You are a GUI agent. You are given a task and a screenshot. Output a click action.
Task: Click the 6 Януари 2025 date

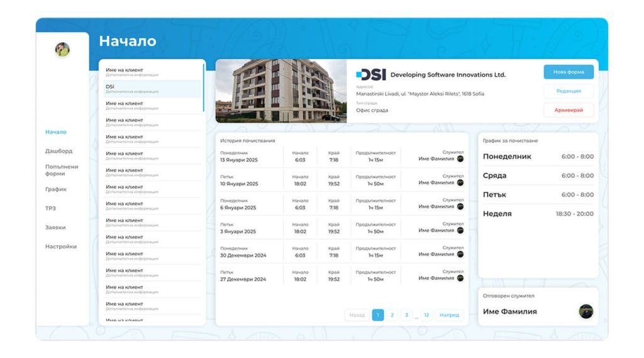point(238,208)
